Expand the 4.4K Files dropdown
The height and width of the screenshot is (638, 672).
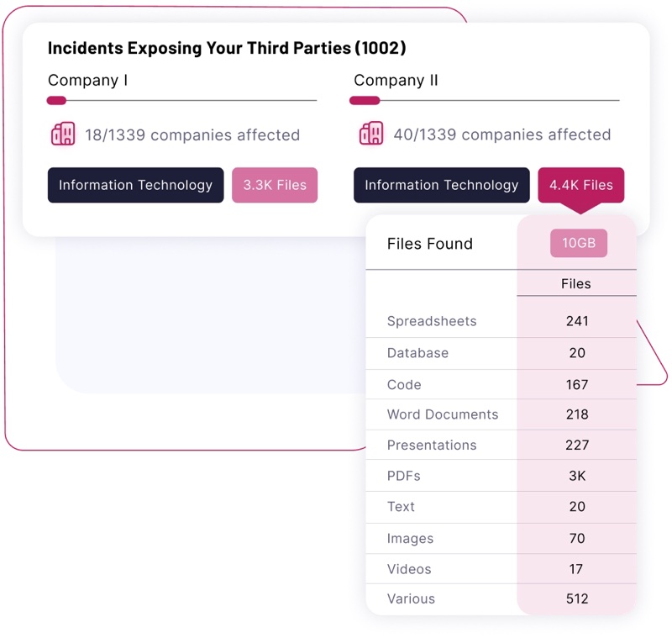tap(580, 186)
